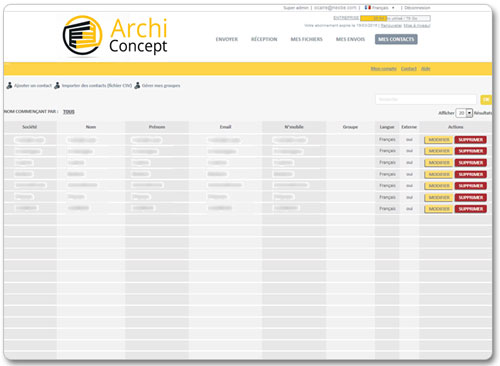Click Modifier on the sixth contact row
Image resolution: width=500 pixels, height=366 pixels.
(438, 197)
